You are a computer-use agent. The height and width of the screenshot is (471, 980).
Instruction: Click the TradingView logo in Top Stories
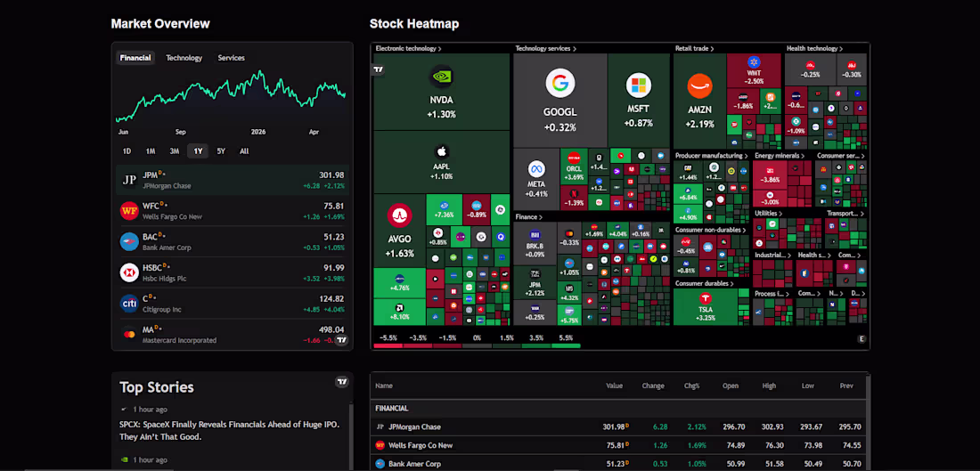[341, 382]
